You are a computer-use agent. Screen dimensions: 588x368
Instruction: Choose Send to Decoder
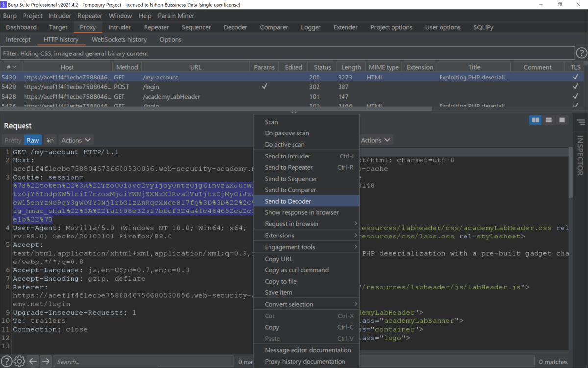[x=306, y=201]
